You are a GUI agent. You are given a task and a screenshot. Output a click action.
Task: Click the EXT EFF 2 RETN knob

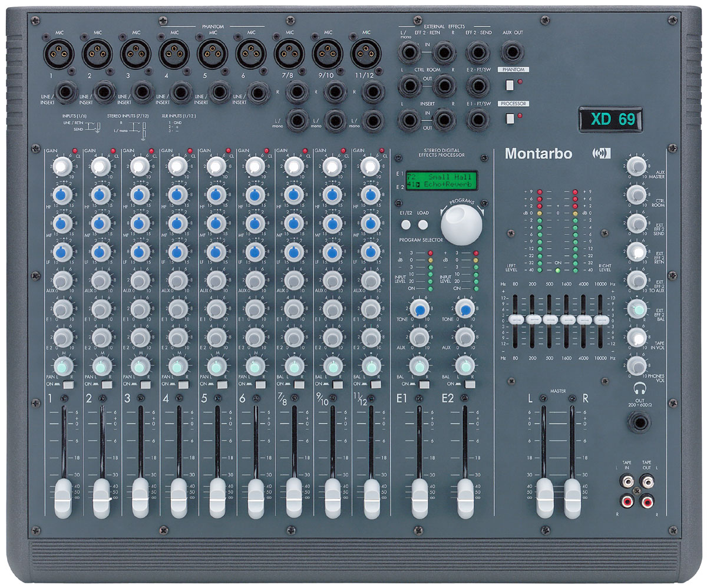click(637, 252)
